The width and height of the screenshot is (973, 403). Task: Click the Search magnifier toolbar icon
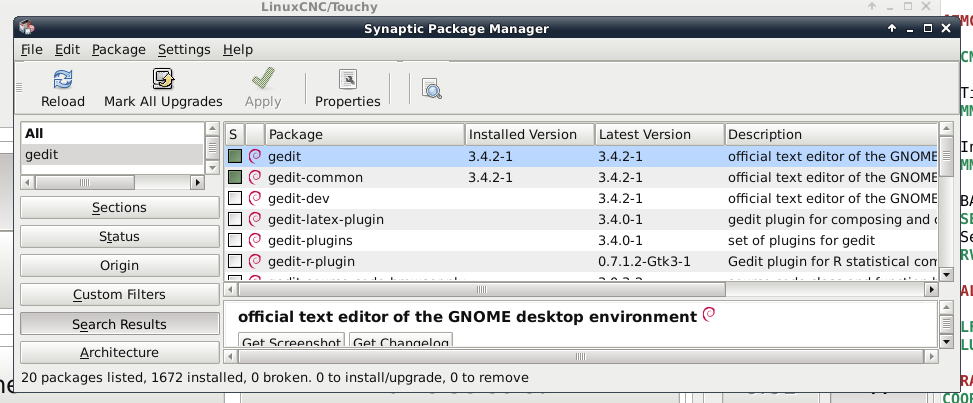tap(431, 89)
